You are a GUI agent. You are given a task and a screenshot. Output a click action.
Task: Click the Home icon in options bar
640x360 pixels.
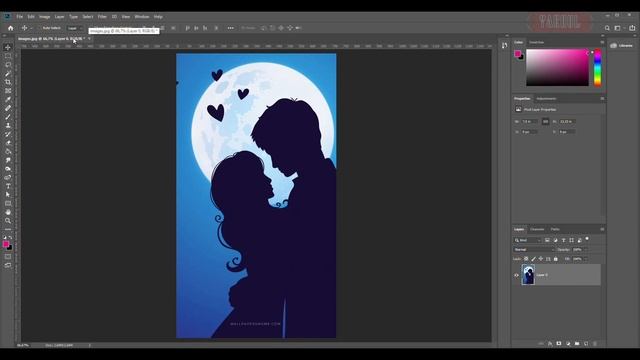tap(11, 28)
